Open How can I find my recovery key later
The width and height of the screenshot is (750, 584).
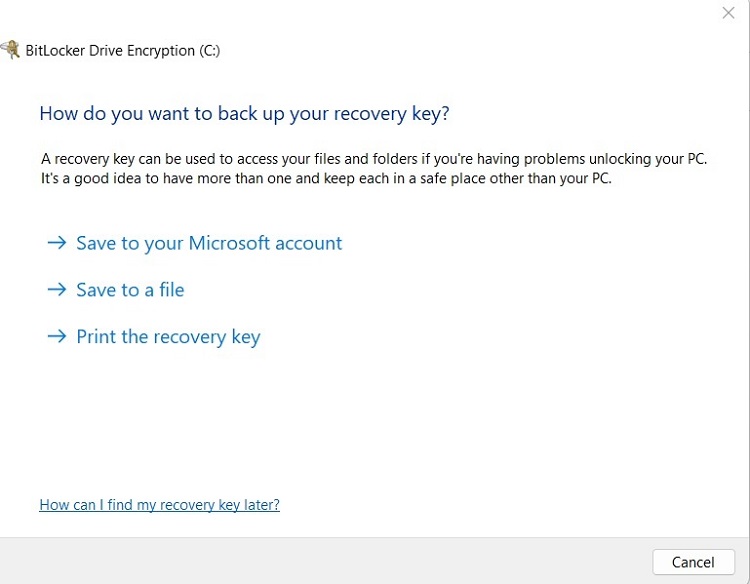click(x=159, y=505)
